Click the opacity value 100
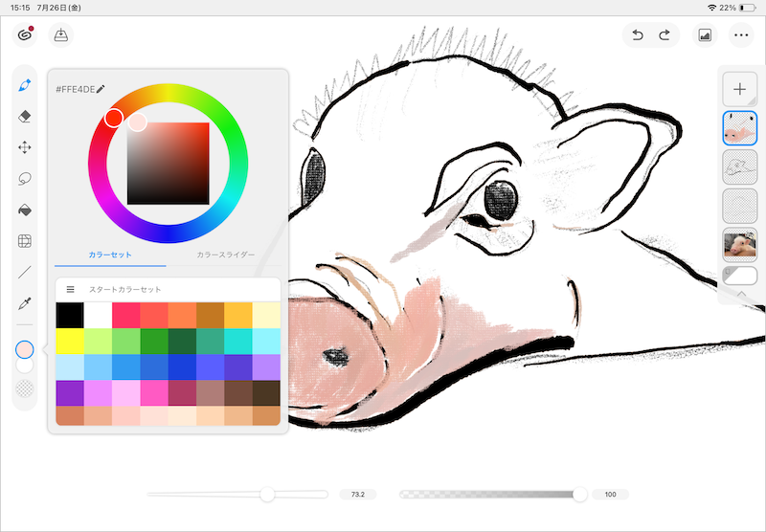The height and width of the screenshot is (532, 766). (x=610, y=495)
